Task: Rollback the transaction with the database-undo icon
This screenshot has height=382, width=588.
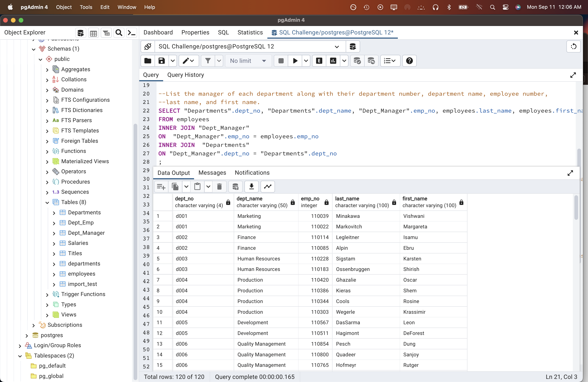Action: coord(371,61)
